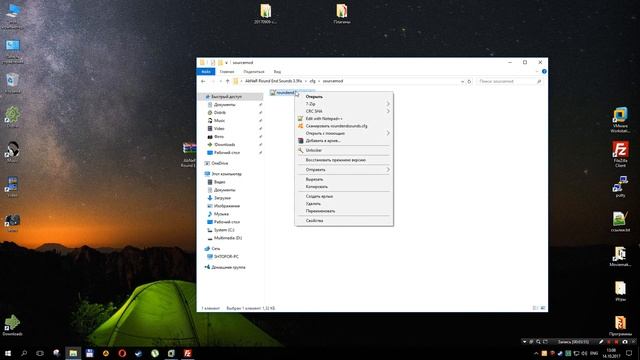Click the Explorer search field

(509, 81)
